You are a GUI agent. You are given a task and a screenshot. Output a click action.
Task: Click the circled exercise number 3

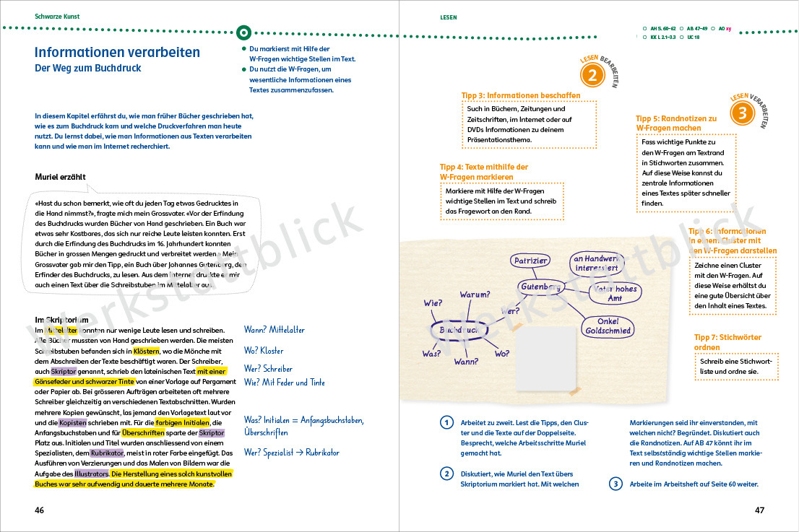click(616, 484)
